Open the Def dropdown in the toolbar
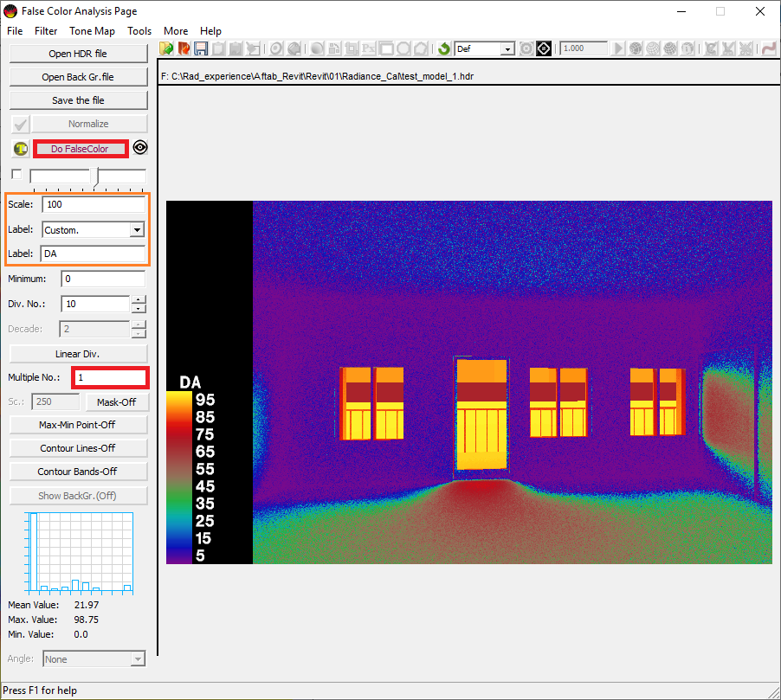781x700 pixels. click(x=507, y=48)
